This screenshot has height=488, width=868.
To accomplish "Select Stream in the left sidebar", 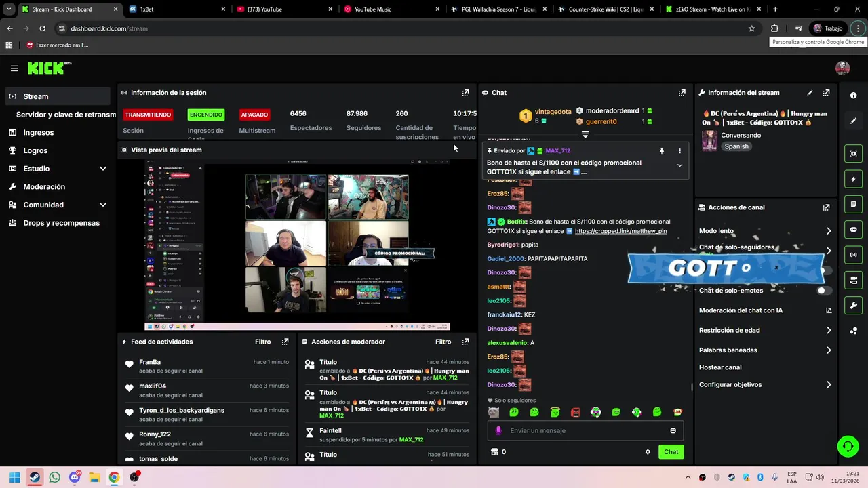I will point(58,96).
